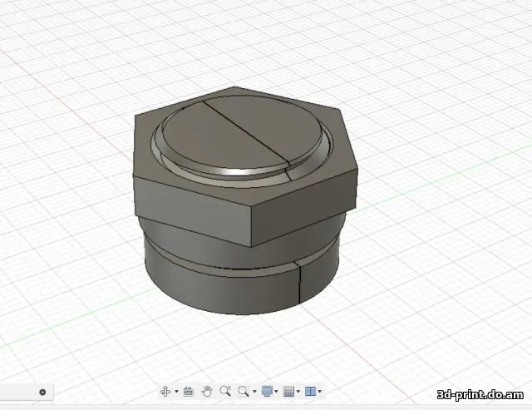This screenshot has width=532, height=410.
Task: Open the Grid and Snaps dropdown arrow
Action: (298, 392)
